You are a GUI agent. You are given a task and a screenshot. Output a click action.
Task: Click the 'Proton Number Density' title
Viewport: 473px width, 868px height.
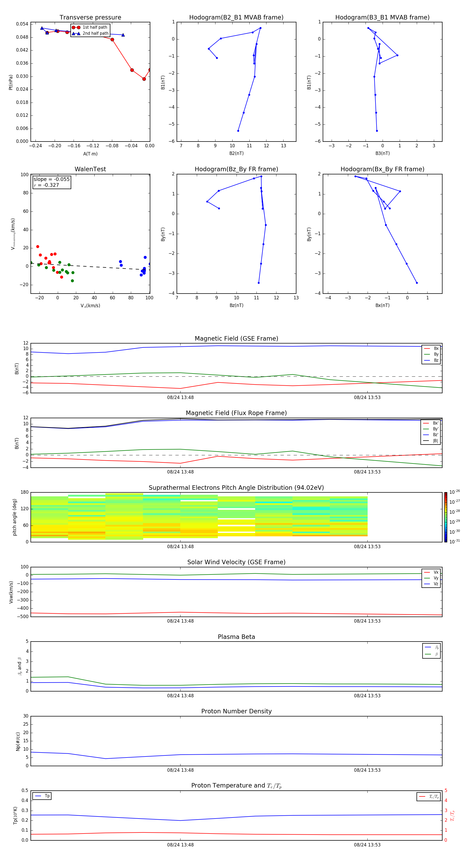[236, 711]
